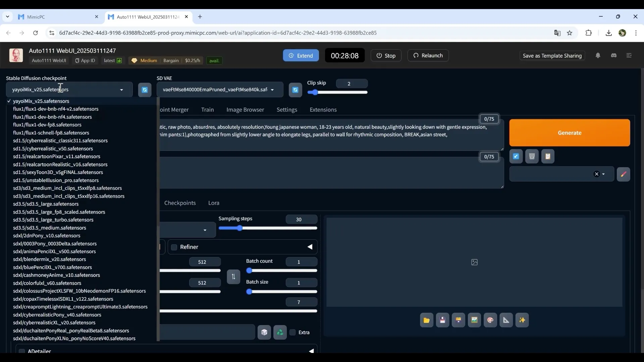Refresh the SD VAE list

coord(295,90)
